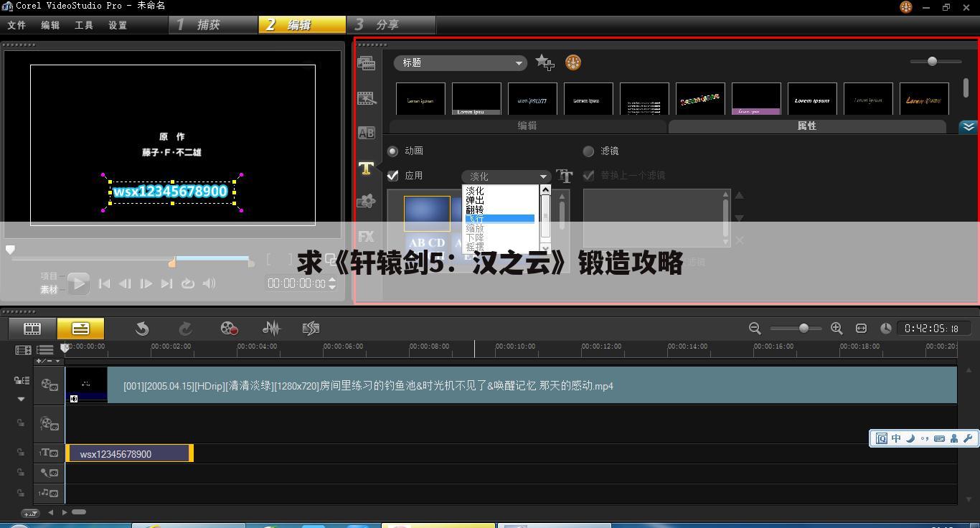Open the 淡化 animation type dropdown
Image resolution: width=980 pixels, height=528 pixels.
(x=507, y=176)
